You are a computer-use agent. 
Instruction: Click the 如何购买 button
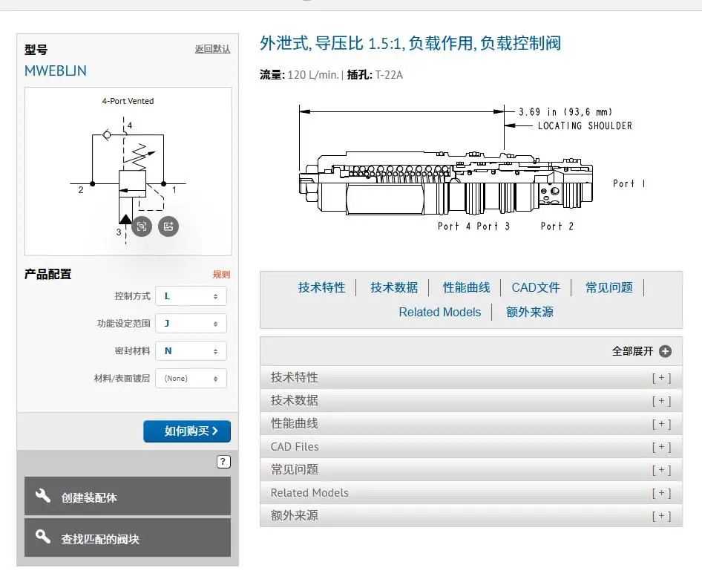[187, 431]
